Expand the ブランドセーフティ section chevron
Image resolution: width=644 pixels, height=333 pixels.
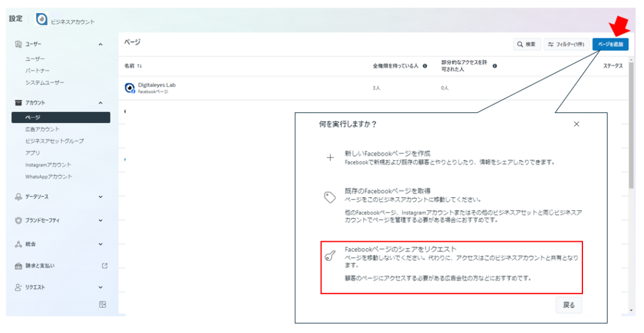101,221
